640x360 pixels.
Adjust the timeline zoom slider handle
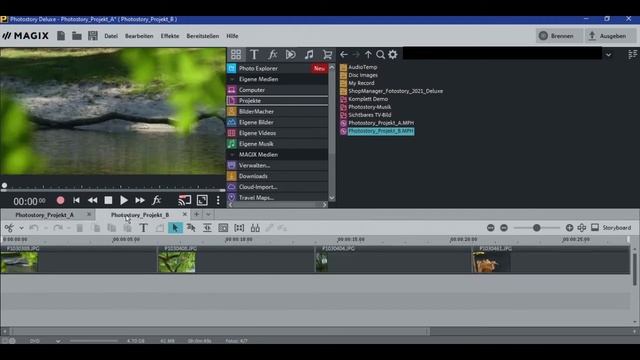click(537, 228)
